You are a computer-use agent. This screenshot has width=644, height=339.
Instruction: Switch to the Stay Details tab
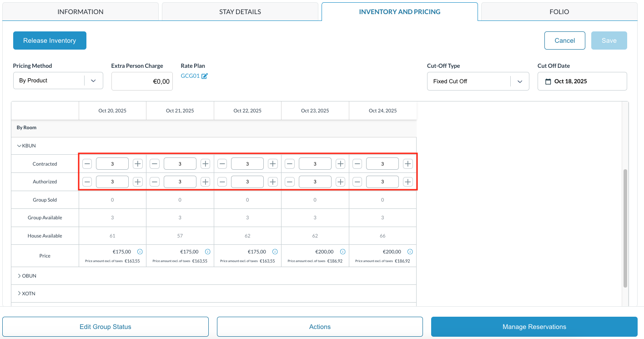click(240, 12)
